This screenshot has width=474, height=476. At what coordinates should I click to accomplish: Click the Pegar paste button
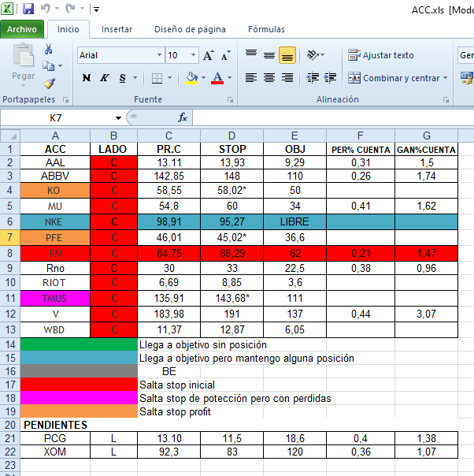[x=24, y=63]
